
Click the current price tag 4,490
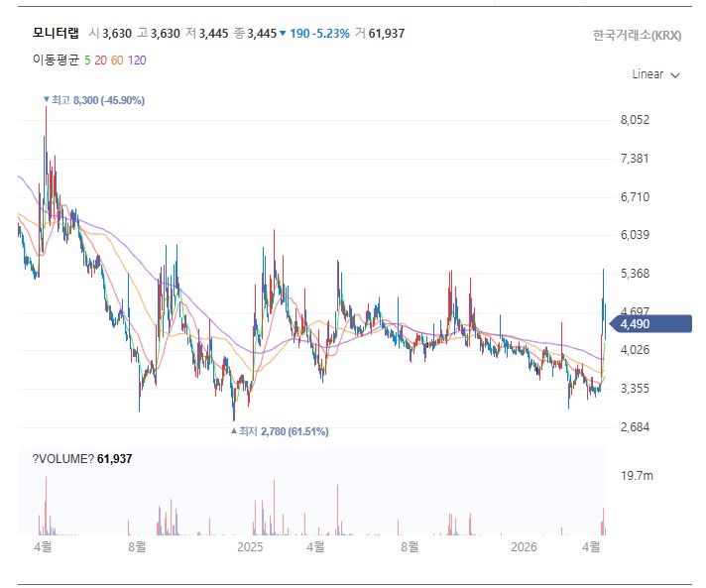click(x=650, y=323)
